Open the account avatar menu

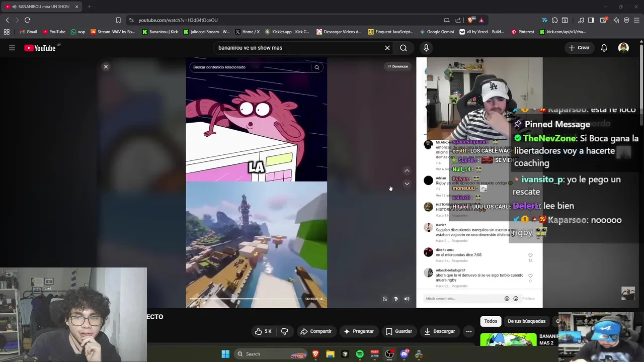pos(623,48)
